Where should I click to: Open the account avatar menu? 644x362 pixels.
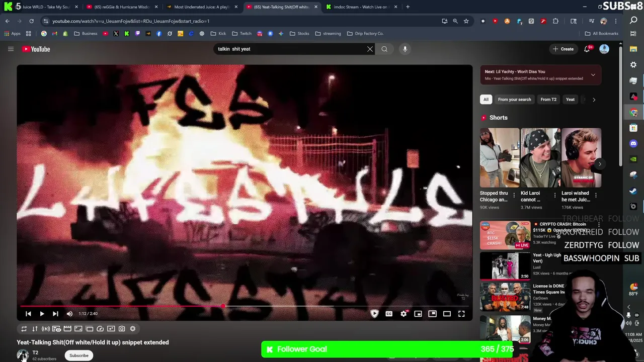click(x=604, y=49)
